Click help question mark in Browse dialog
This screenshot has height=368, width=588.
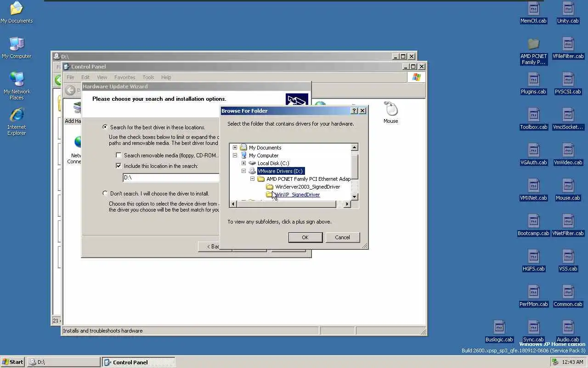click(354, 111)
